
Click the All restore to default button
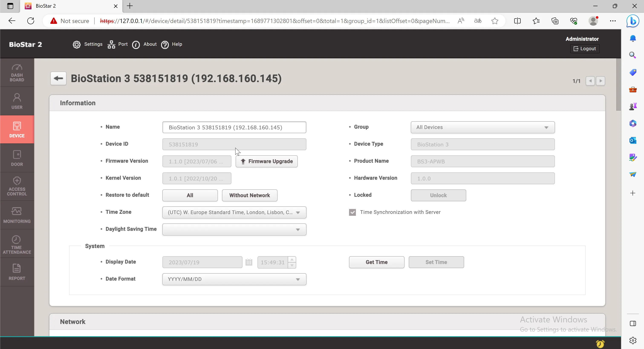point(190,195)
